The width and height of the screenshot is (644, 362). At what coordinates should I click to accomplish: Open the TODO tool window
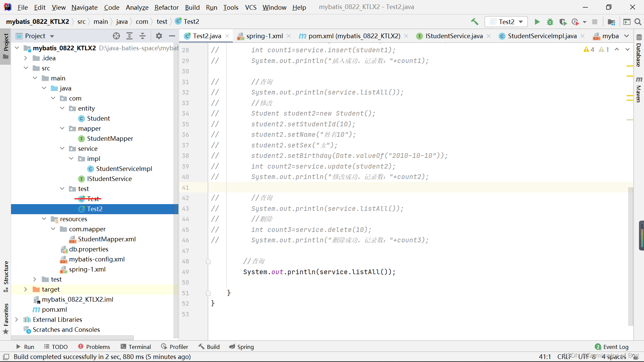click(56, 347)
